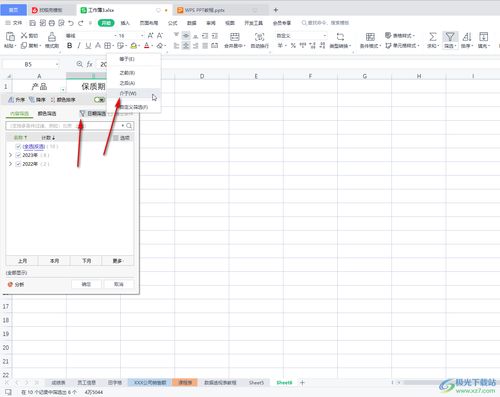The height and width of the screenshot is (397, 500).
Task: Uncheck the 2022年 checkbox
Action: [18, 164]
